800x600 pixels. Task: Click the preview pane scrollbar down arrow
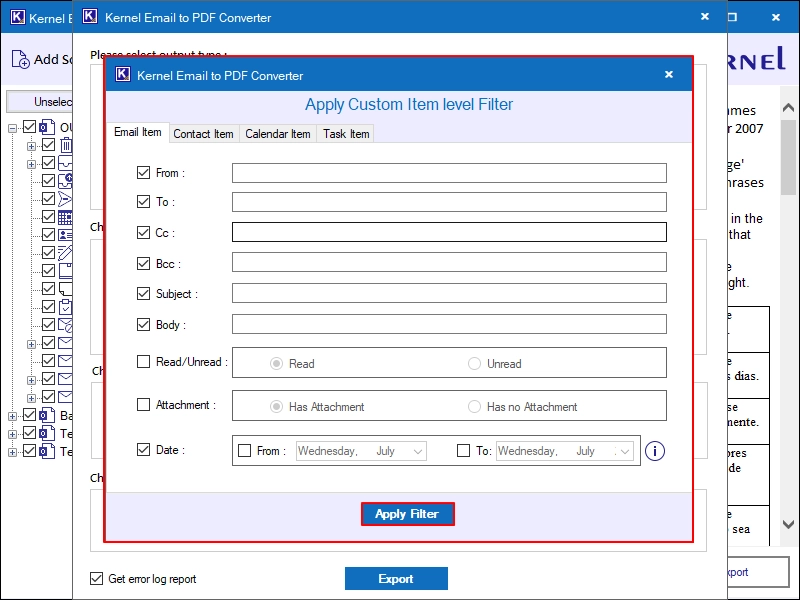pyautogui.click(x=788, y=524)
